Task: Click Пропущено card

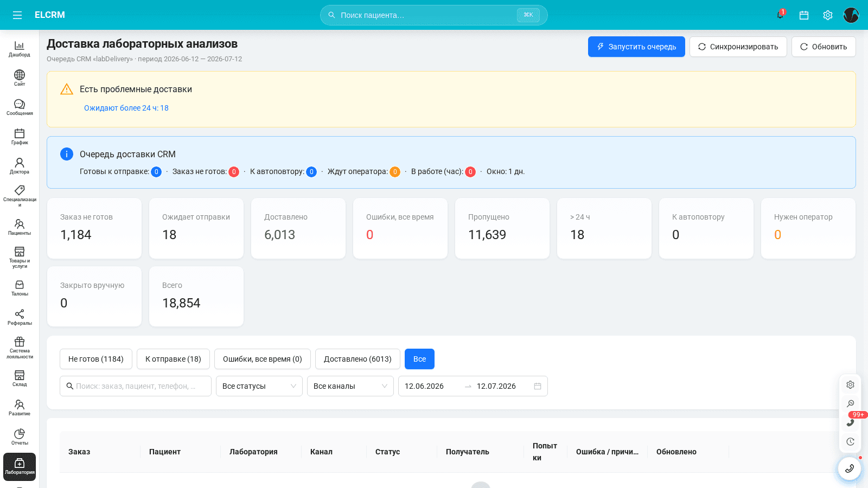Action: [502, 228]
